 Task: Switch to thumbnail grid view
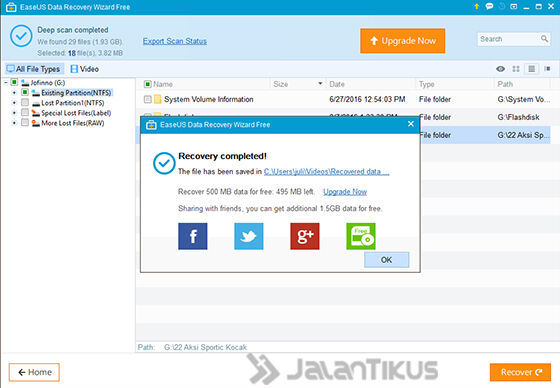tap(516, 69)
